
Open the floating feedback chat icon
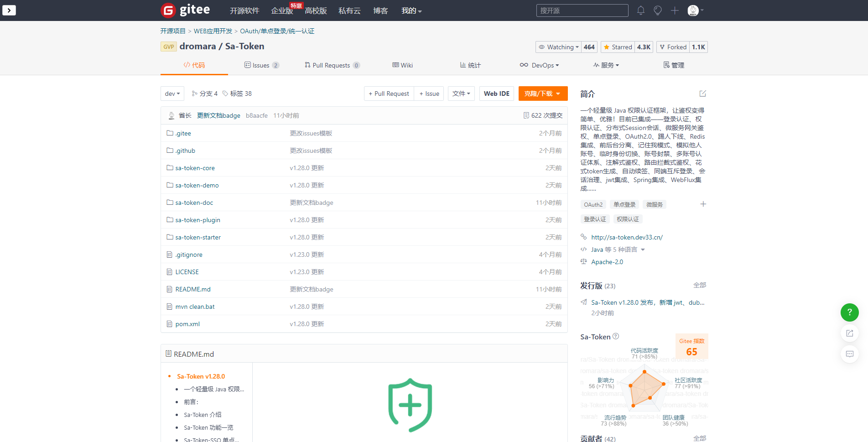[849, 354]
